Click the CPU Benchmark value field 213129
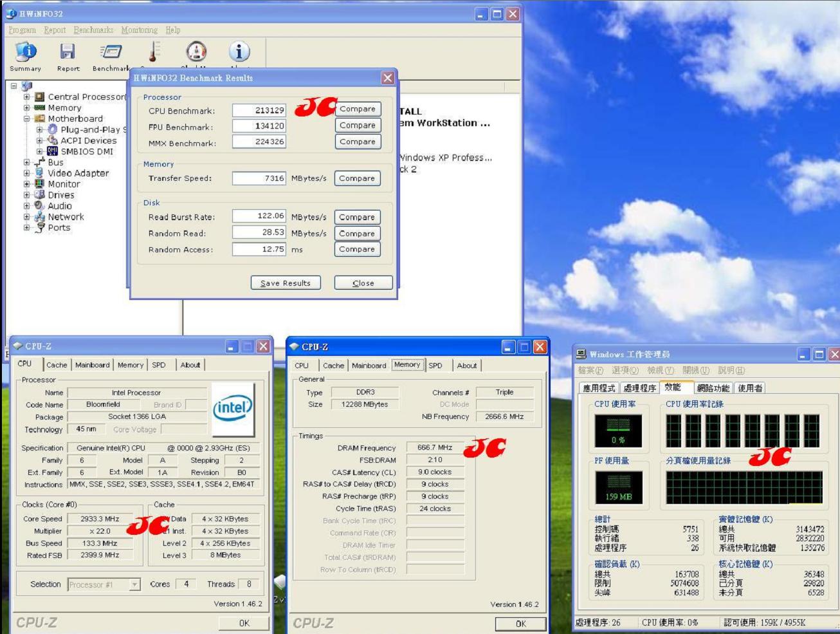The image size is (840, 634). (259, 110)
